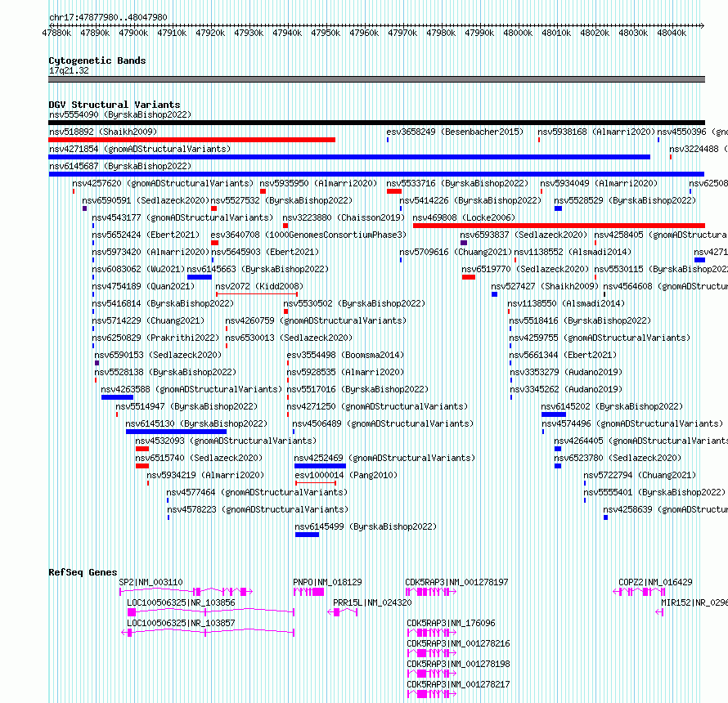This screenshot has width=728, height=703.
Task: Click nsv5973420 (Almarri2020) label
Action: point(151,252)
